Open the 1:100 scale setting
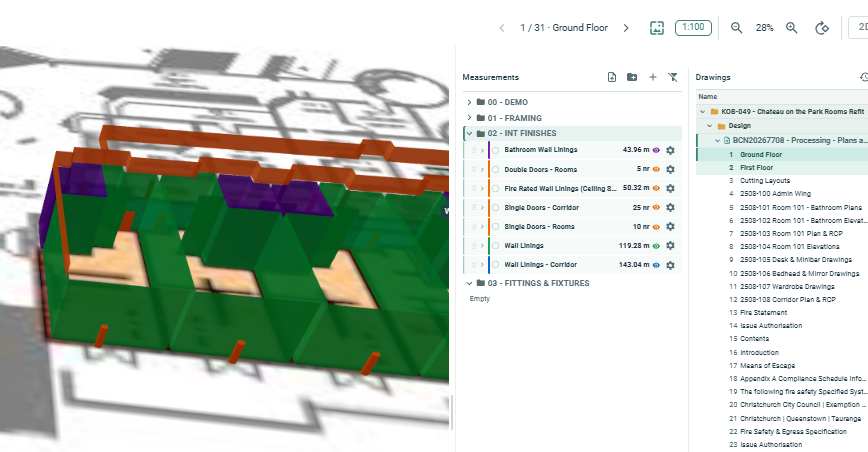 point(693,27)
